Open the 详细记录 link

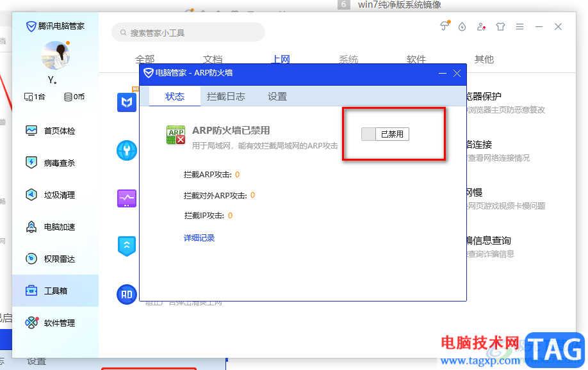pos(199,238)
